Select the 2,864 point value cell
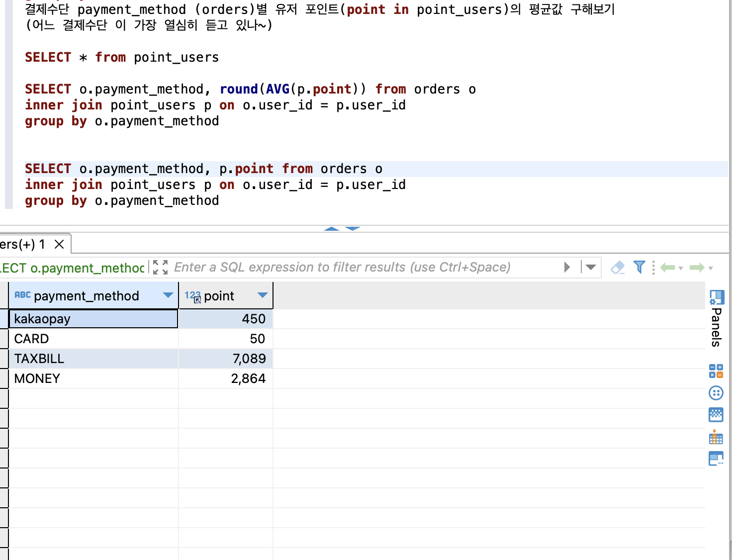 click(226, 378)
